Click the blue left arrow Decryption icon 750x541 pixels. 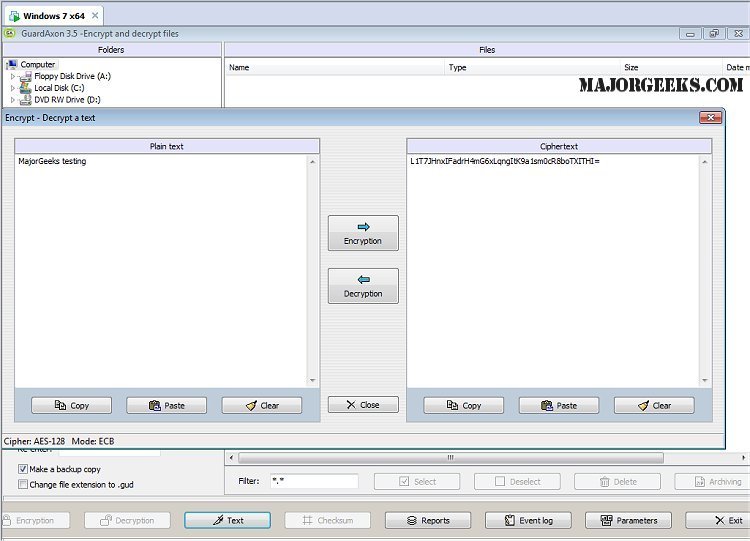click(364, 279)
